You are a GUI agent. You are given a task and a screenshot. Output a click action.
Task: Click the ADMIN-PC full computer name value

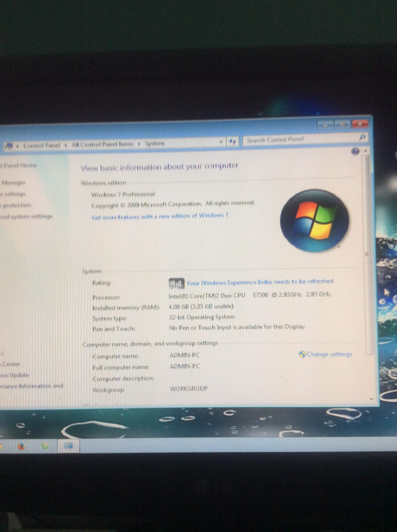point(185,366)
